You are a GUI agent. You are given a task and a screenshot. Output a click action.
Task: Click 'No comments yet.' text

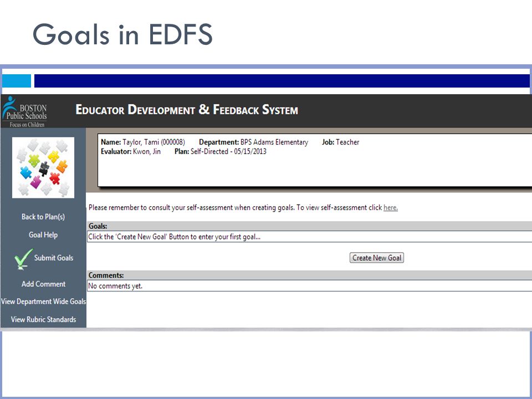(115, 286)
